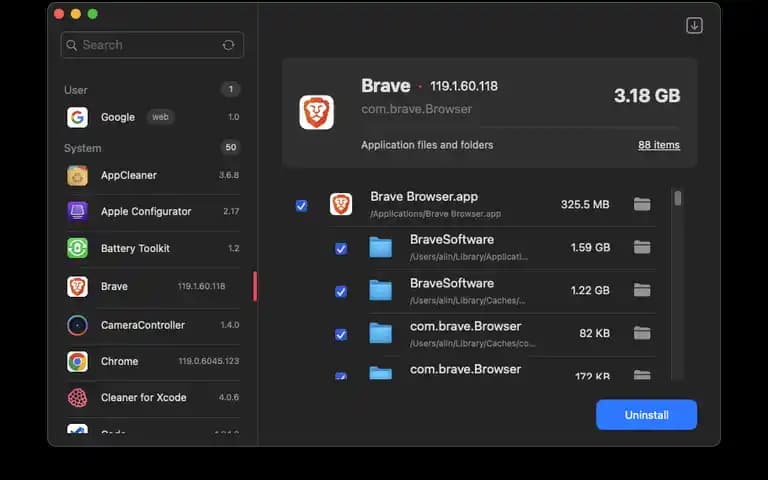The width and height of the screenshot is (768, 480).
Task: Reveal the 1.22 GB BraveSoftware folder in Finder
Action: point(642,290)
